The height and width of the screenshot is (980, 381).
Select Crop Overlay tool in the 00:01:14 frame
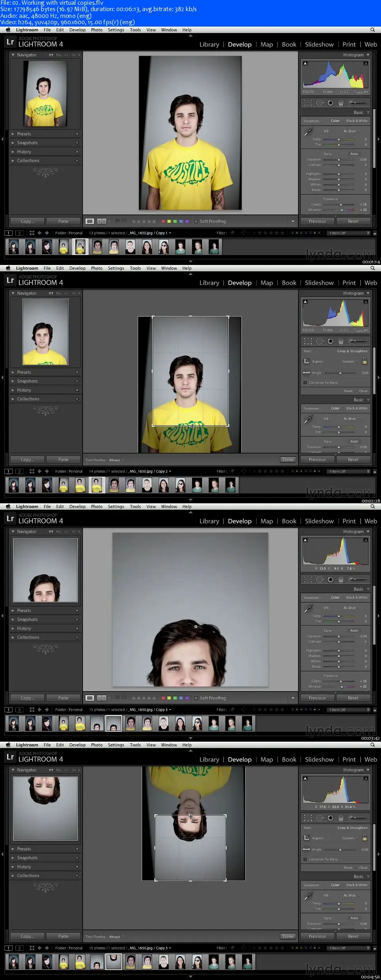308,103
